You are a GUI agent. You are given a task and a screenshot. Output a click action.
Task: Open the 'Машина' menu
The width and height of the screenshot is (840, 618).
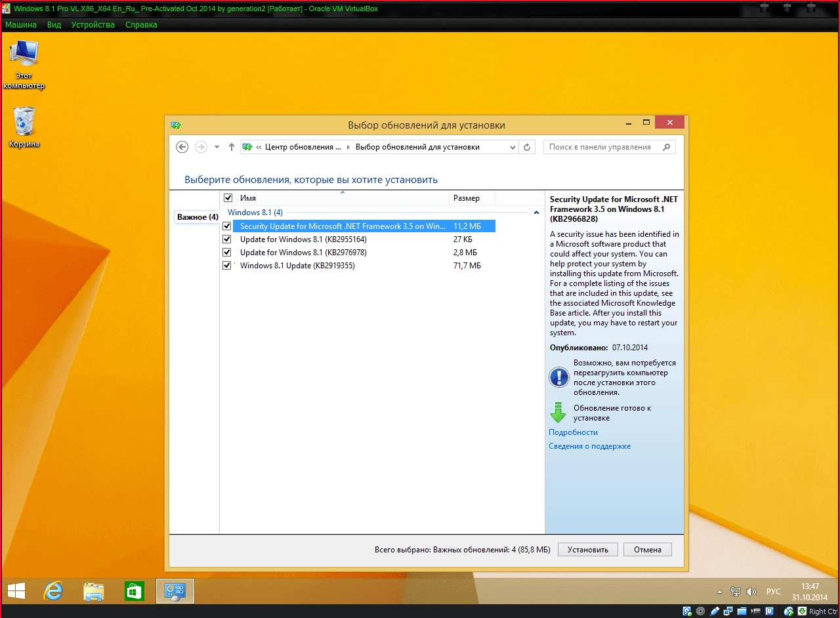[21, 24]
